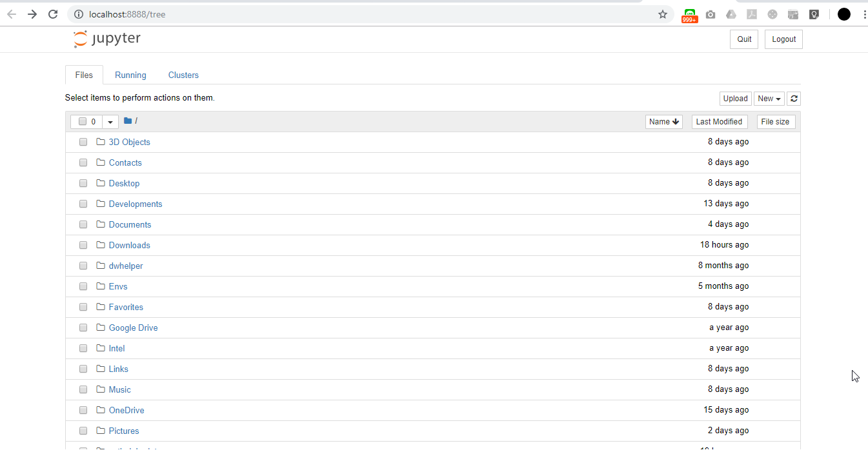Click the folder icon beside Downloads

pos(101,245)
